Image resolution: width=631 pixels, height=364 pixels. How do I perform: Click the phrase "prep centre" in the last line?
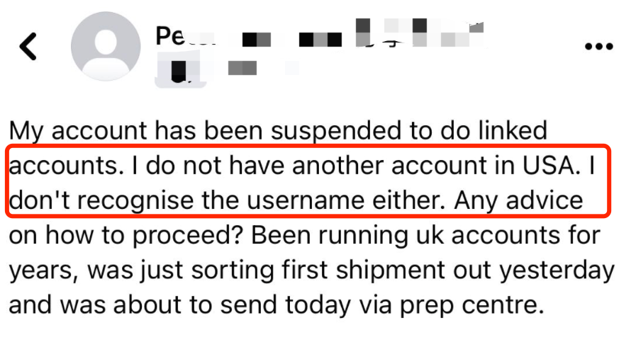[471, 305]
